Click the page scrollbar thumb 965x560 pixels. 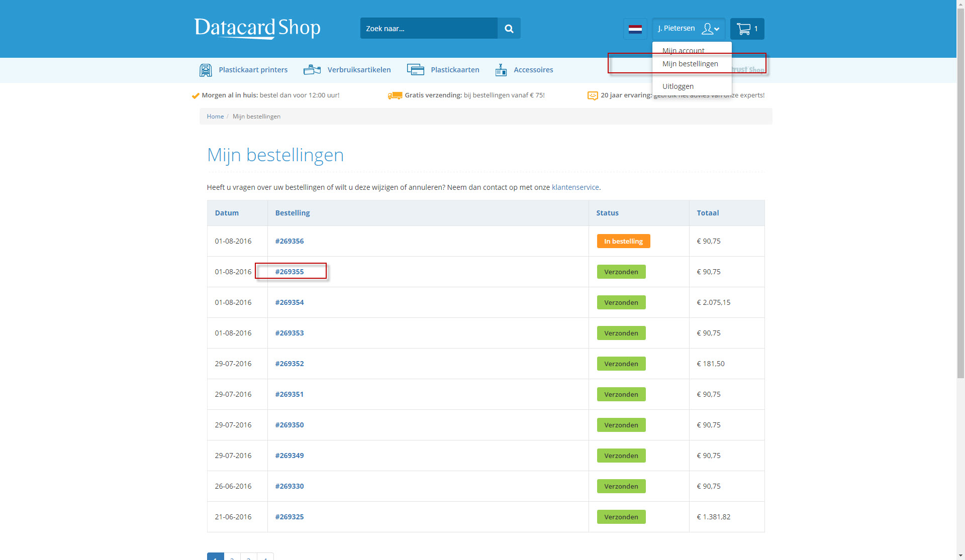[960, 193]
